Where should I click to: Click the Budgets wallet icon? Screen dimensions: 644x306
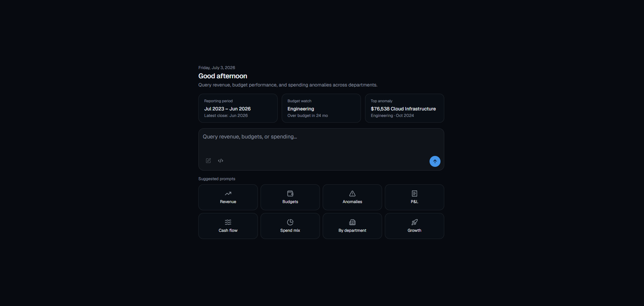tap(290, 194)
